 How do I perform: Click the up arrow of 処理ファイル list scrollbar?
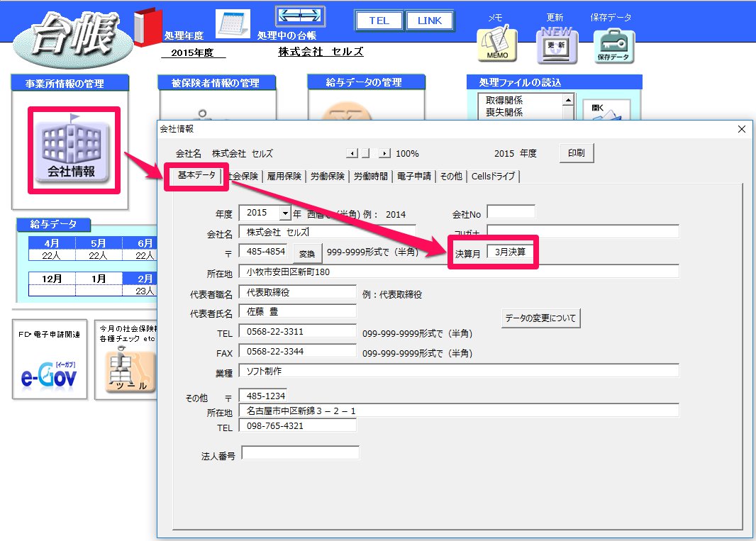click(569, 100)
